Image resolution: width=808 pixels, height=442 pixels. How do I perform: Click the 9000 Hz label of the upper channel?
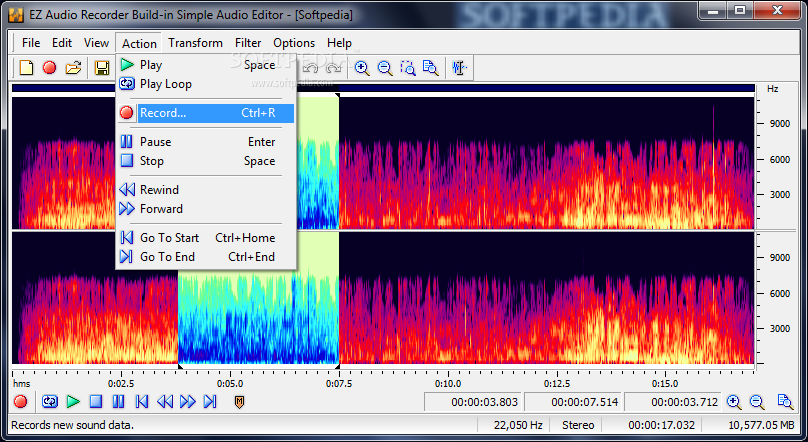(x=780, y=124)
